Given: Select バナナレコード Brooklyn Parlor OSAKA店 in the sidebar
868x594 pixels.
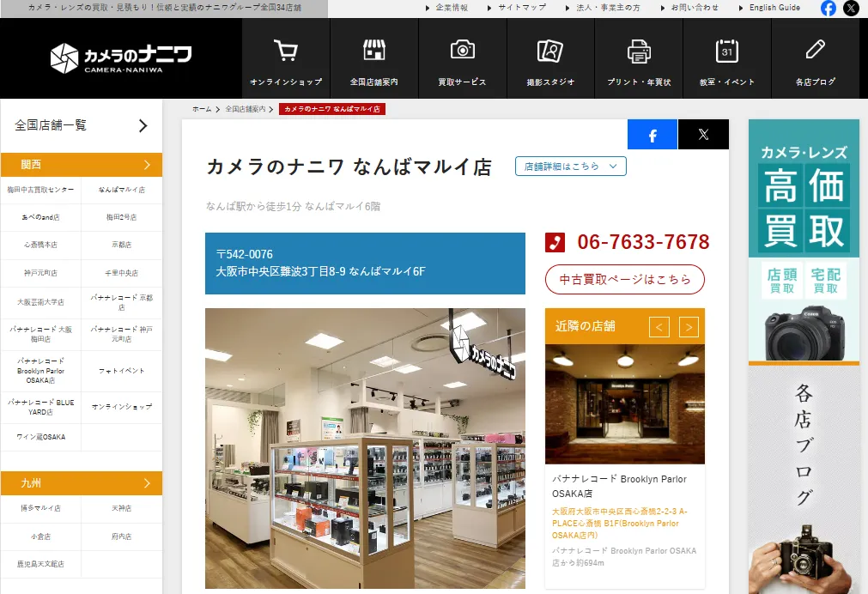Looking at the screenshot, I should [x=41, y=371].
